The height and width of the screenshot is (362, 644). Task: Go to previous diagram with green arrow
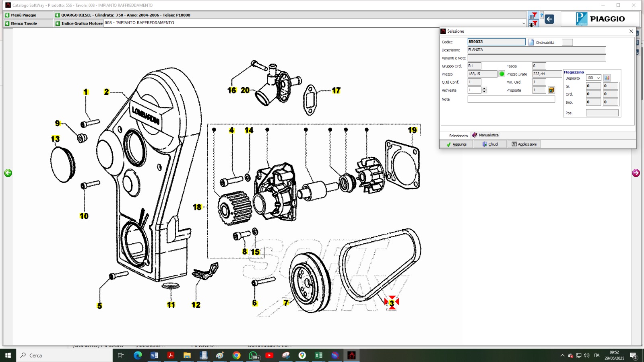click(8, 173)
